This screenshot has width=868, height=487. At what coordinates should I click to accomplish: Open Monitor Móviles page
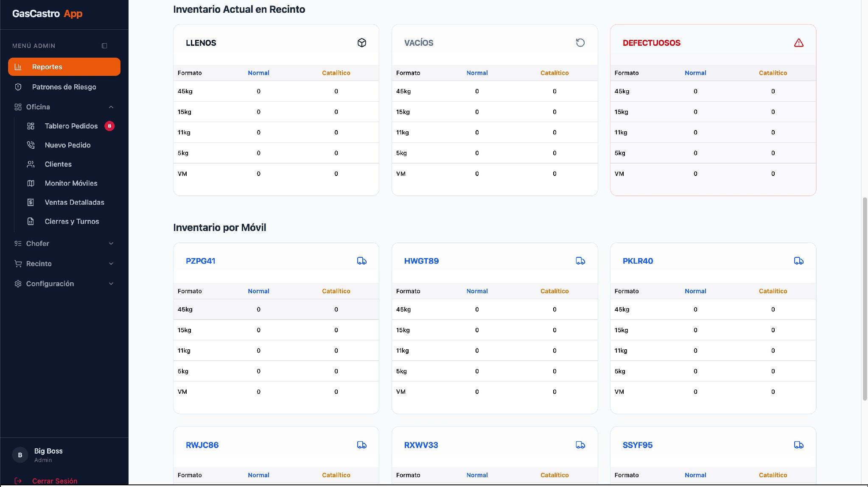71,183
